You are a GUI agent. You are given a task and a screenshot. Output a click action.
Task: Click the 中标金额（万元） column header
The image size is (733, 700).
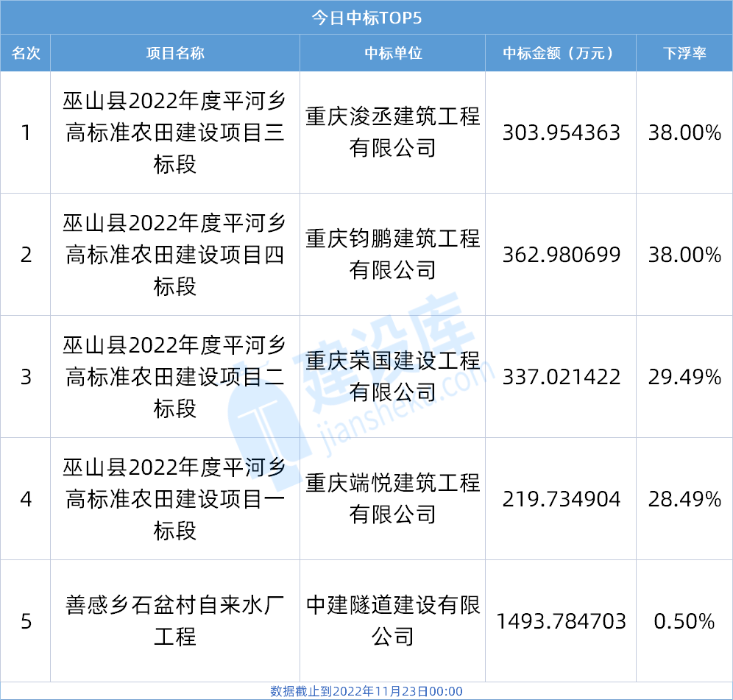pyautogui.click(x=560, y=54)
